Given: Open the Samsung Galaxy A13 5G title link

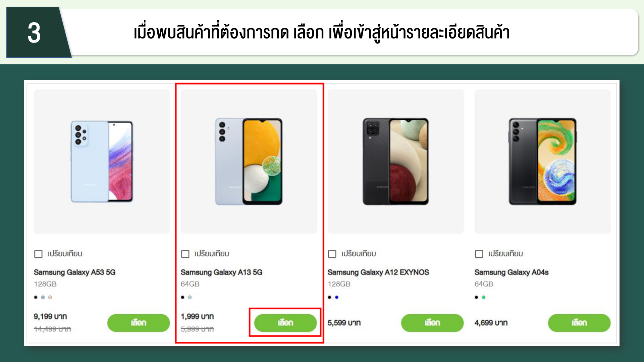Looking at the screenshot, I should pyautogui.click(x=221, y=272).
